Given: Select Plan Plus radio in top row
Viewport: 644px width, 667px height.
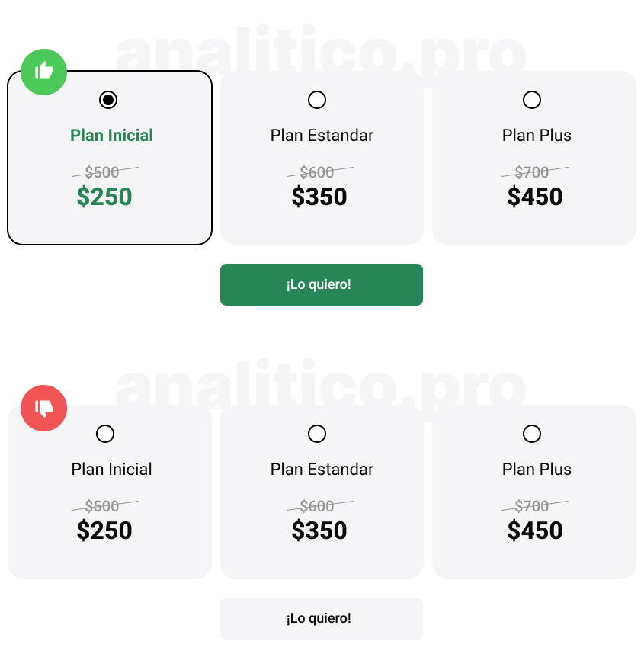Looking at the screenshot, I should coord(532,100).
